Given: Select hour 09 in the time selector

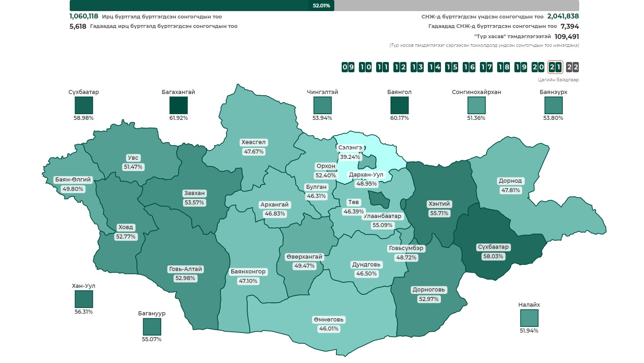Looking at the screenshot, I should [x=348, y=67].
